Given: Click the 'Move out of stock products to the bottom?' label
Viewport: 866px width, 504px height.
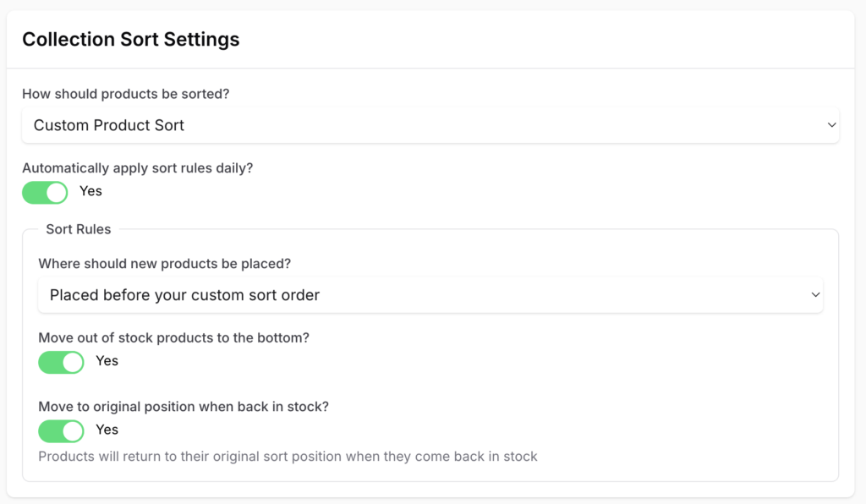Looking at the screenshot, I should [x=173, y=337].
